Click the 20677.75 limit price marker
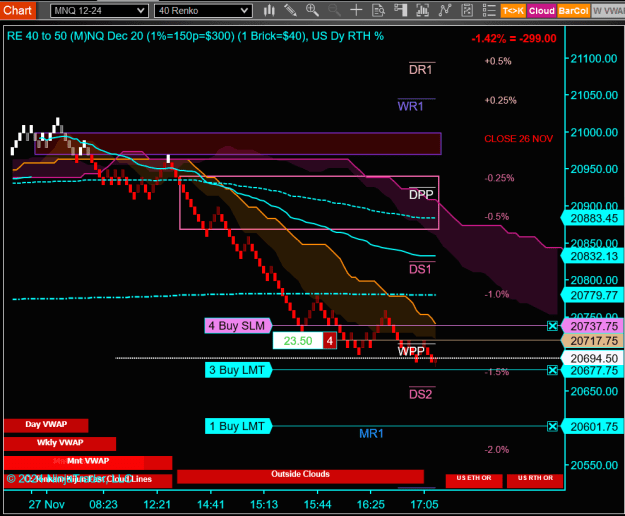This screenshot has height=516, width=625. pos(593,371)
